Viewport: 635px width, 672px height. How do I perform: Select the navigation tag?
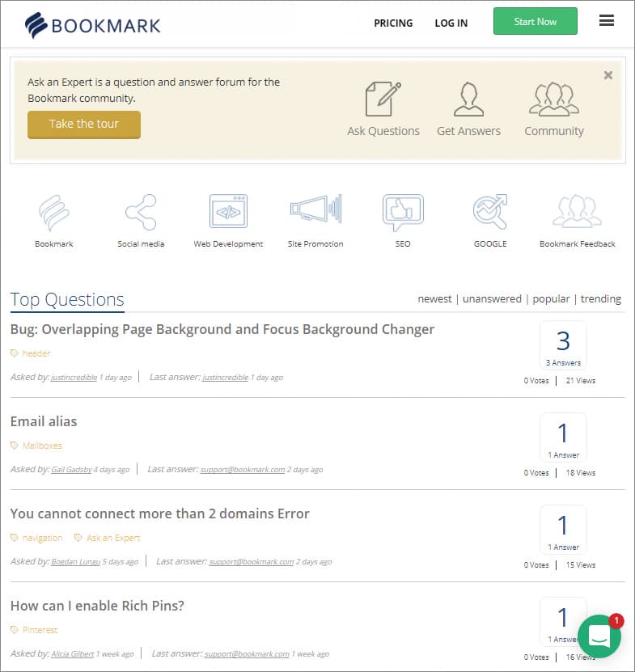tap(42, 538)
